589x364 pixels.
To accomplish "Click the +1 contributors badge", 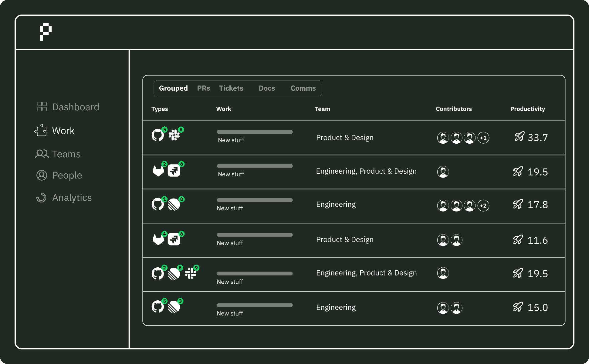I will coord(483,138).
